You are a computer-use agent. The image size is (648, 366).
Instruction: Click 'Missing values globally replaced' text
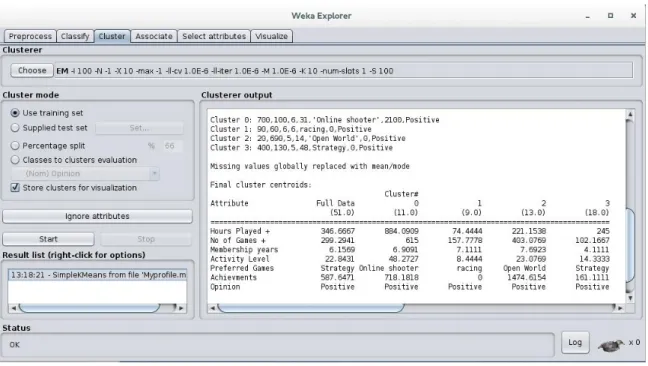coord(310,166)
